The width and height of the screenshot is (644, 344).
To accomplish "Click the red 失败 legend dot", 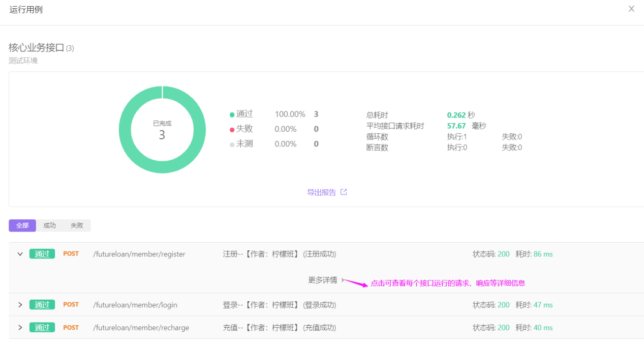I will coord(232,130).
